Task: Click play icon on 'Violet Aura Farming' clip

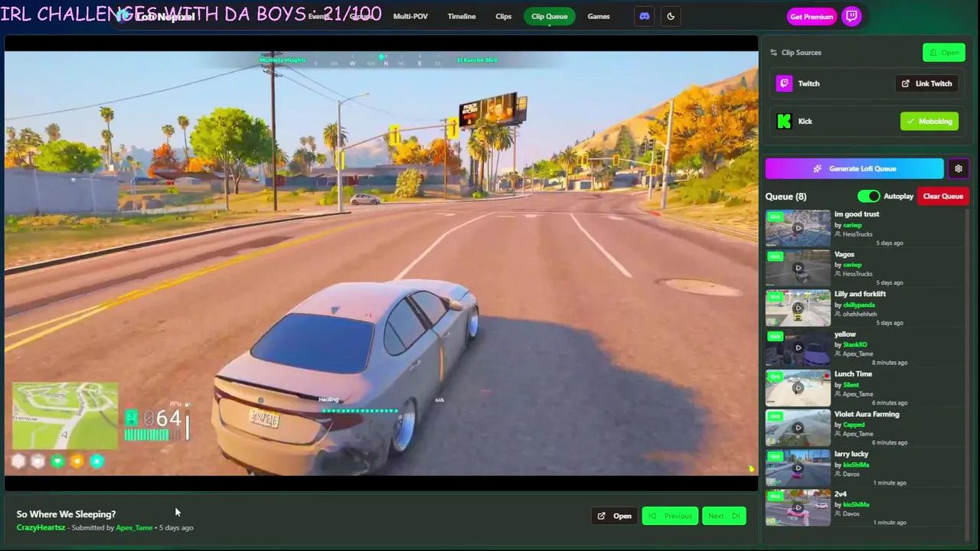Action: [x=798, y=428]
